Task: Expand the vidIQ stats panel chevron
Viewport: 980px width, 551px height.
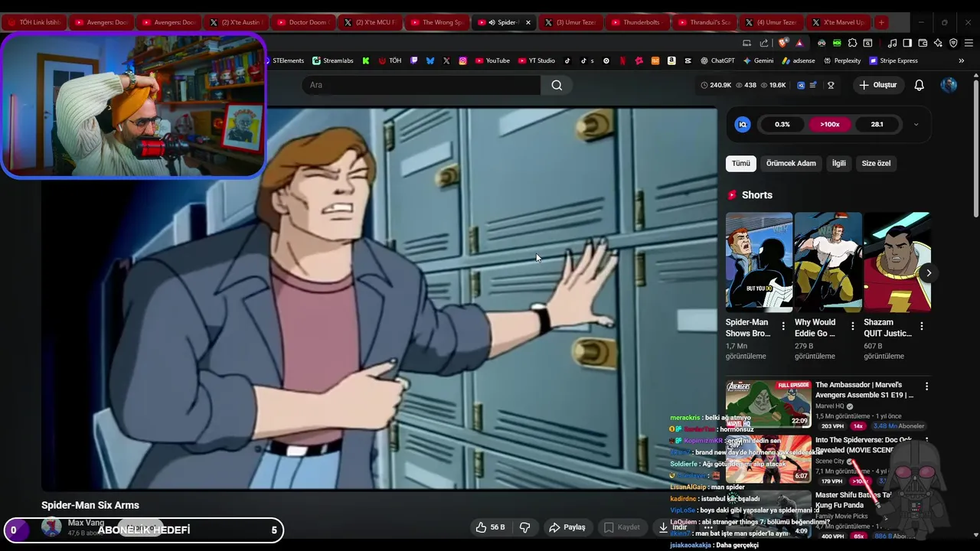Action: (916, 124)
